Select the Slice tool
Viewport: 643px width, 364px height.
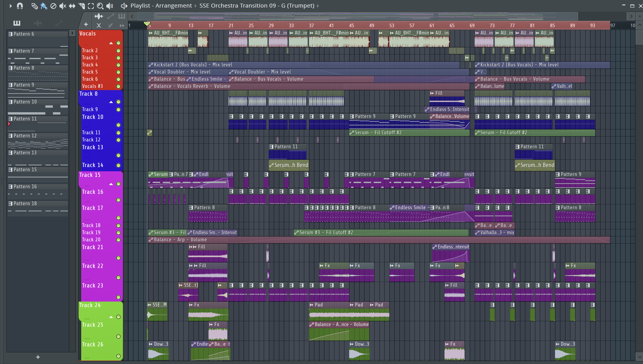[81, 6]
